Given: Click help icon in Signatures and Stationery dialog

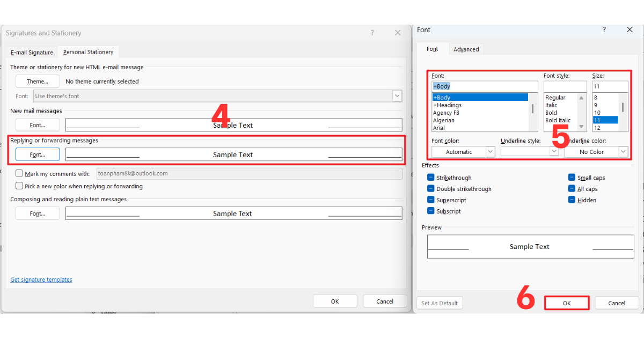Looking at the screenshot, I should click(372, 33).
